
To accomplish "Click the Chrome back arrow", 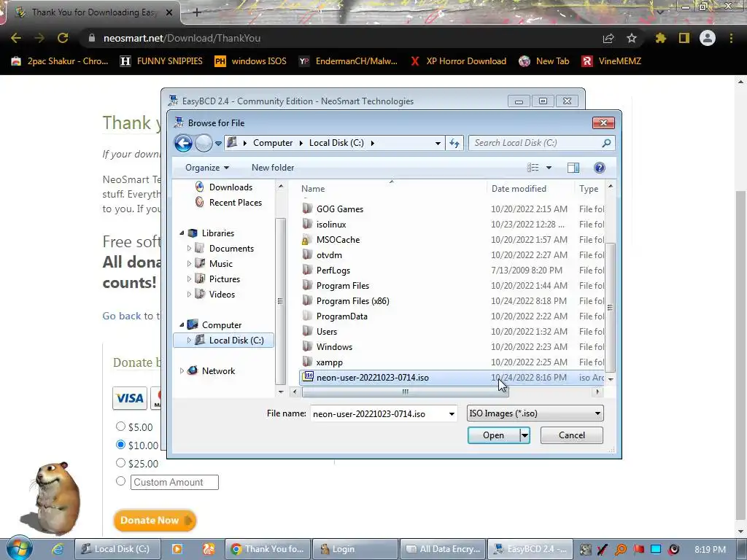I will coord(16,38).
